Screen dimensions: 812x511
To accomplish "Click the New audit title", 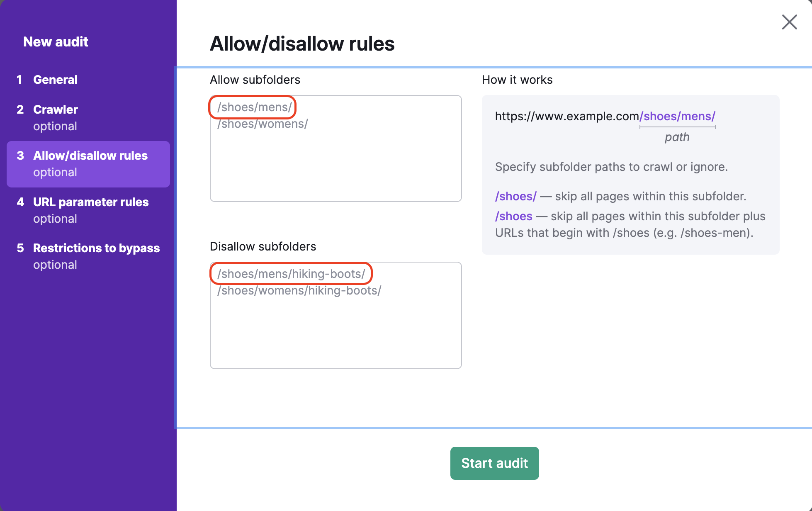I will click(x=56, y=41).
